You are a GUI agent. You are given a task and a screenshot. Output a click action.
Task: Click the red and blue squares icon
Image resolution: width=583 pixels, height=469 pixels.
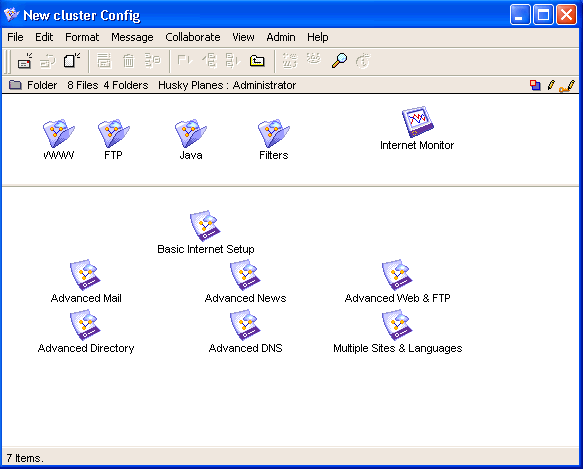(535, 85)
